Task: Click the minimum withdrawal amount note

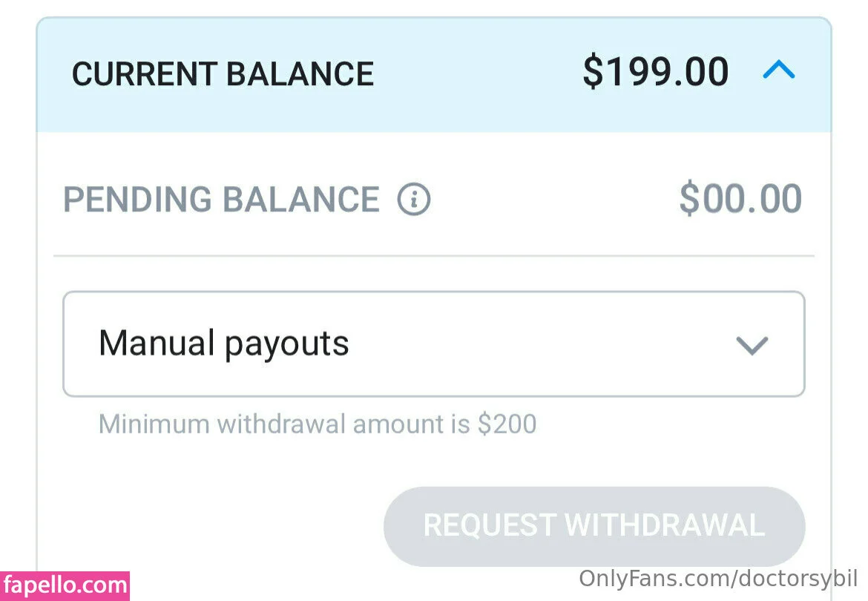Action: click(318, 424)
